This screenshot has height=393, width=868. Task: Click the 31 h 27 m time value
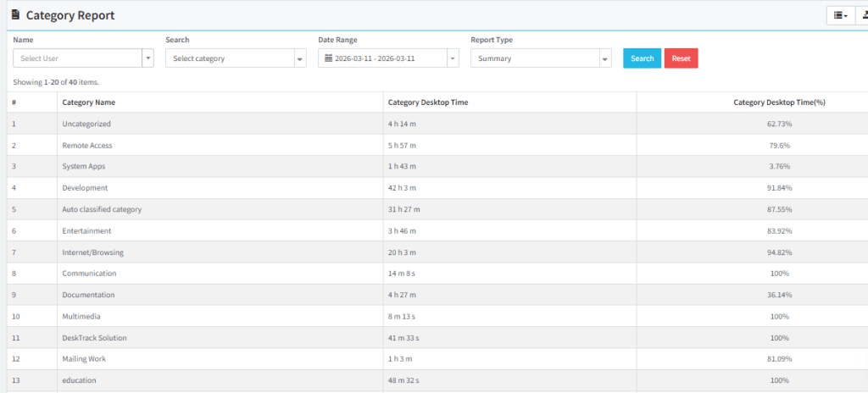point(404,209)
